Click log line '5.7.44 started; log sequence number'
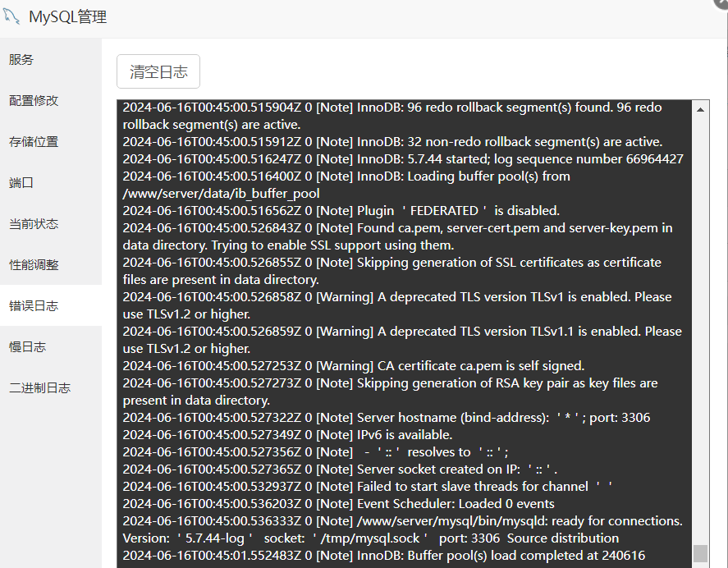 [x=403, y=159]
